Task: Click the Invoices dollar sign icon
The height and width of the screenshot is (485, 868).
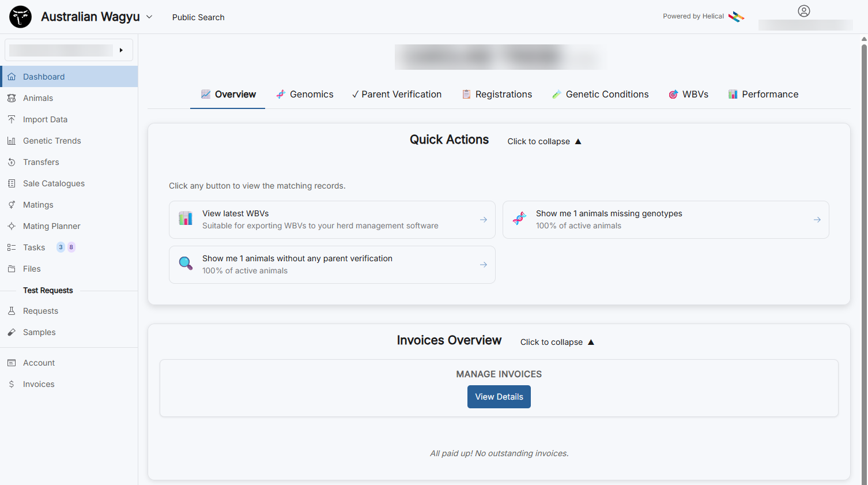Action: (12, 384)
